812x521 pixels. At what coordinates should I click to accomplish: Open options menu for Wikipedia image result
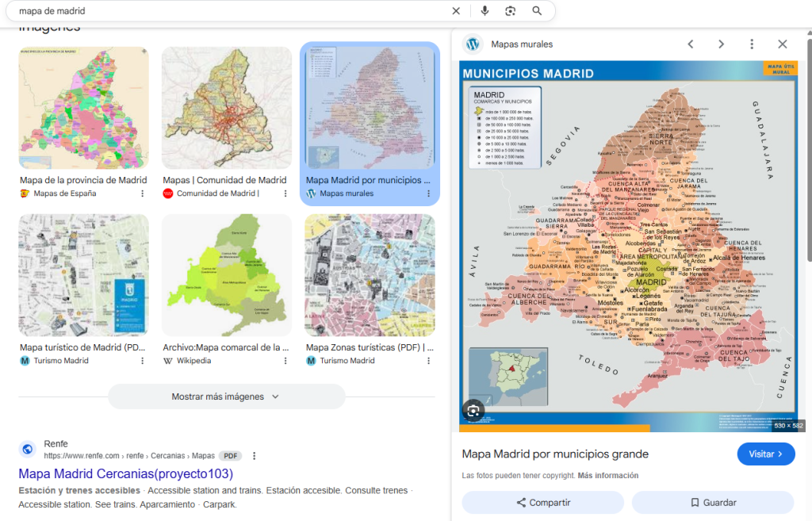coord(285,361)
